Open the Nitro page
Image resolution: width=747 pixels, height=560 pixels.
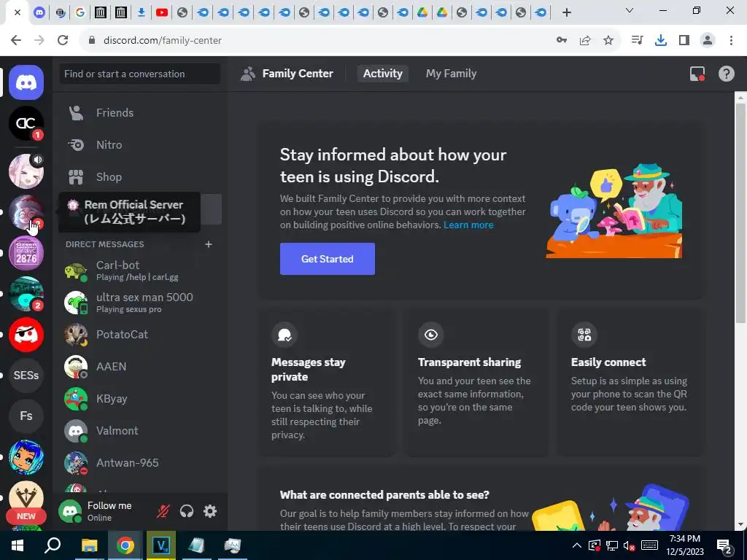pyautogui.click(x=140, y=145)
